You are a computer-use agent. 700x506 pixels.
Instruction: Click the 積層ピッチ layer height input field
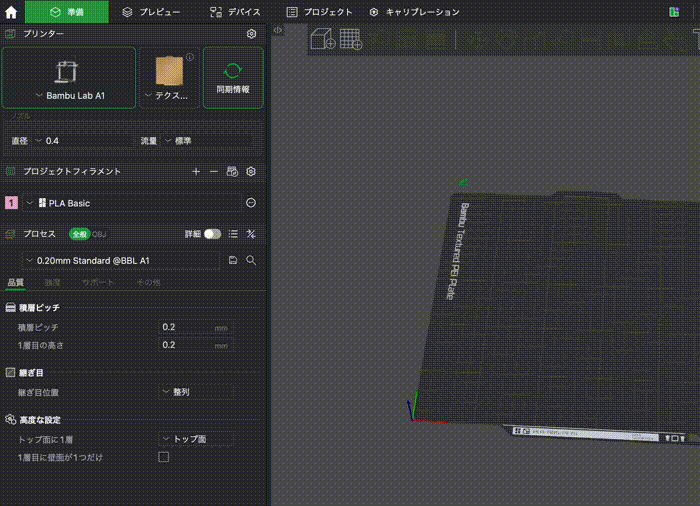pyautogui.click(x=186, y=327)
